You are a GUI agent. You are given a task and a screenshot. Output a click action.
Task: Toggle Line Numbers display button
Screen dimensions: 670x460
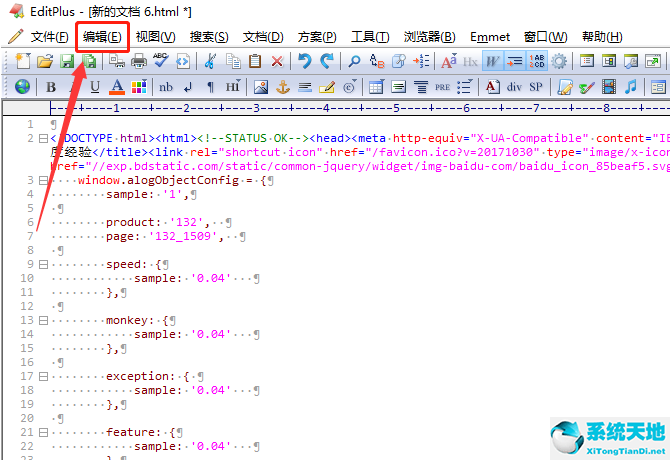pos(537,62)
